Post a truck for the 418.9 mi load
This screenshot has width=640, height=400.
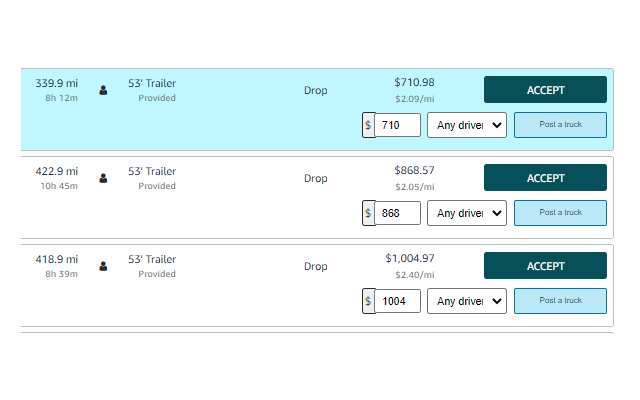pos(560,301)
